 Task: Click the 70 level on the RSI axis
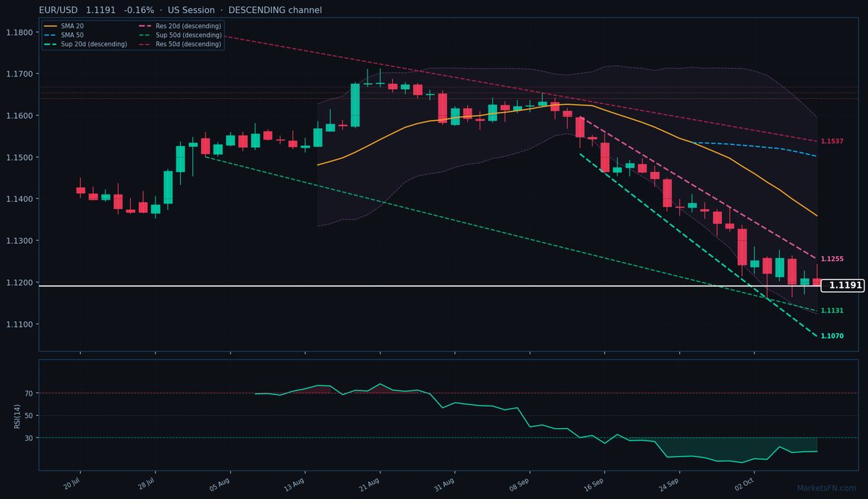click(x=29, y=393)
